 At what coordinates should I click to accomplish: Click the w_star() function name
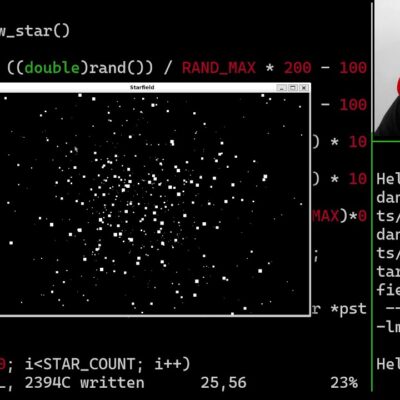pyautogui.click(x=35, y=31)
